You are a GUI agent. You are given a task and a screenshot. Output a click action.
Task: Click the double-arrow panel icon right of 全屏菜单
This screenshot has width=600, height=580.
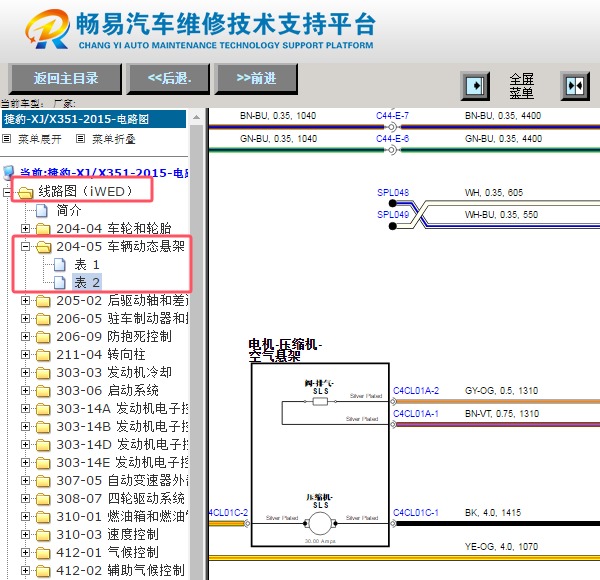point(575,86)
